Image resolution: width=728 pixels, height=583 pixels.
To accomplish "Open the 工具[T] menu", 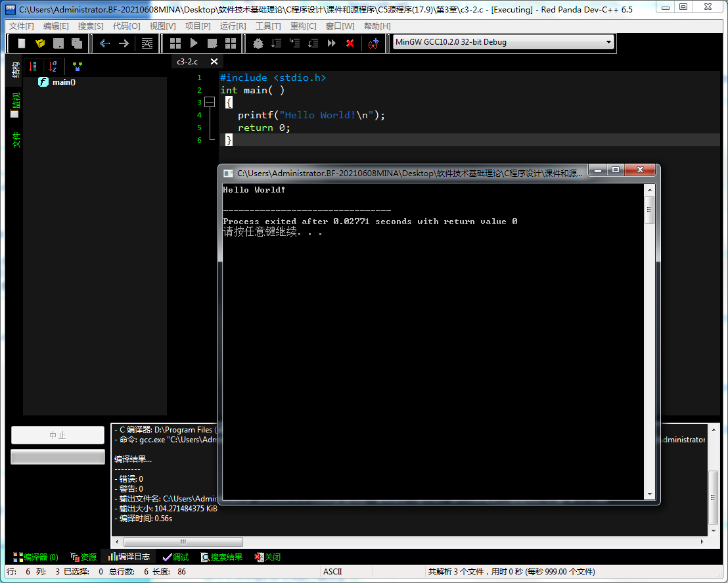I will 268,26.
